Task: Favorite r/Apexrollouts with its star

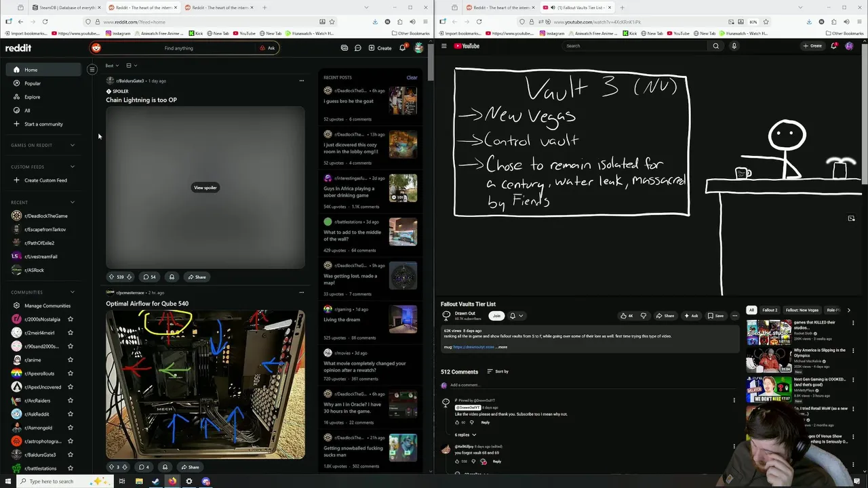Action: [70, 373]
